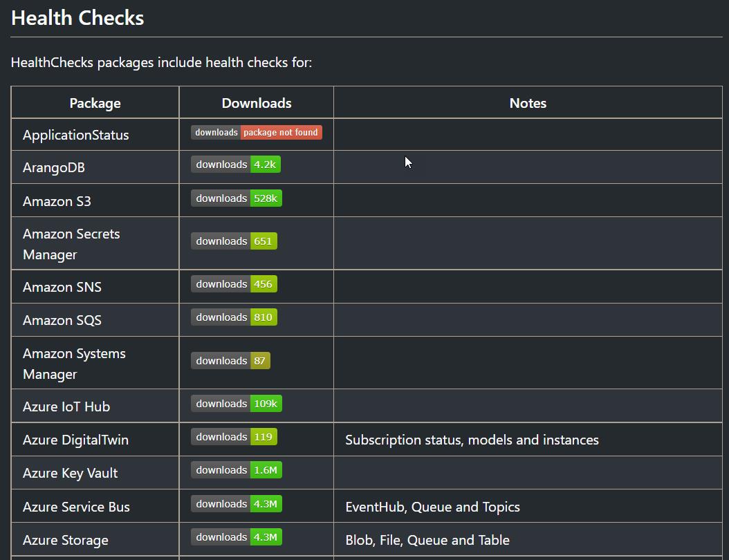The height and width of the screenshot is (560, 729).
Task: Click the 'Health Checks' section heading
Action: (x=77, y=18)
